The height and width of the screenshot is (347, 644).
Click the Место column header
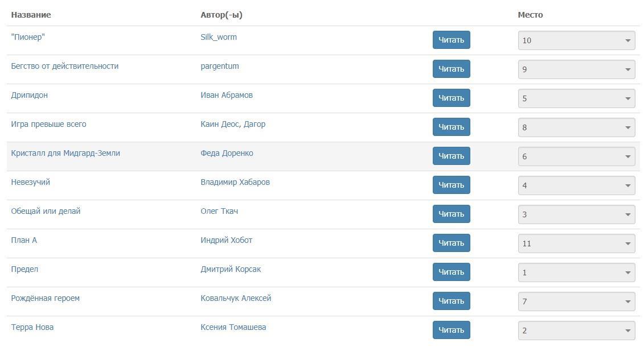(x=530, y=15)
